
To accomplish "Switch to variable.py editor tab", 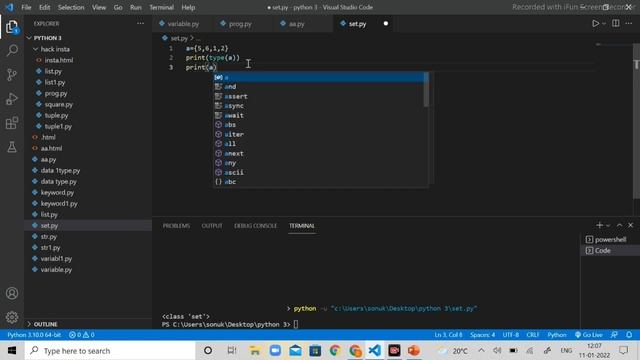I will click(x=183, y=24).
